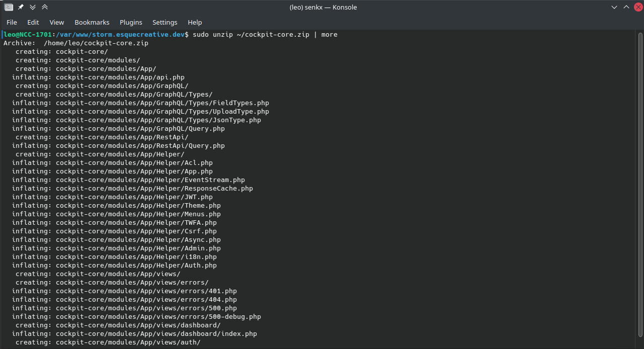Click the line 'creating: cockpit-core/modules/App/views/auth/'
644x349 pixels.
point(108,342)
